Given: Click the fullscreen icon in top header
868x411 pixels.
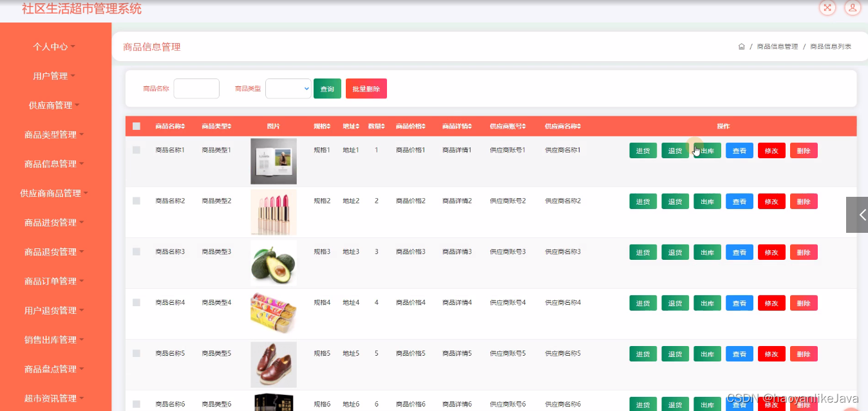Looking at the screenshot, I should 827,8.
